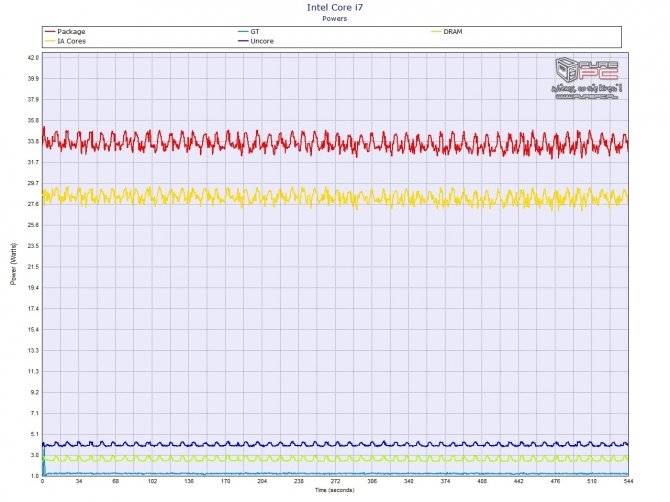Click the 42.0 y-axis value
Image resolution: width=670 pixels, height=502 pixels.
pyautogui.click(x=34, y=58)
